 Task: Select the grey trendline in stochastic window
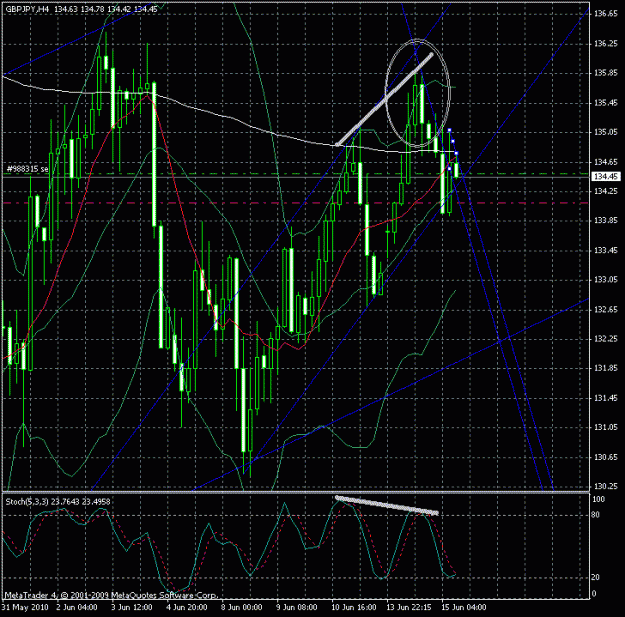point(387,505)
